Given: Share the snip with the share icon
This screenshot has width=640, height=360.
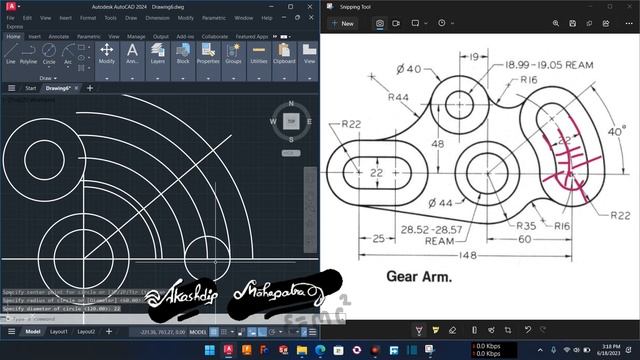Looking at the screenshot, I should click(x=606, y=23).
